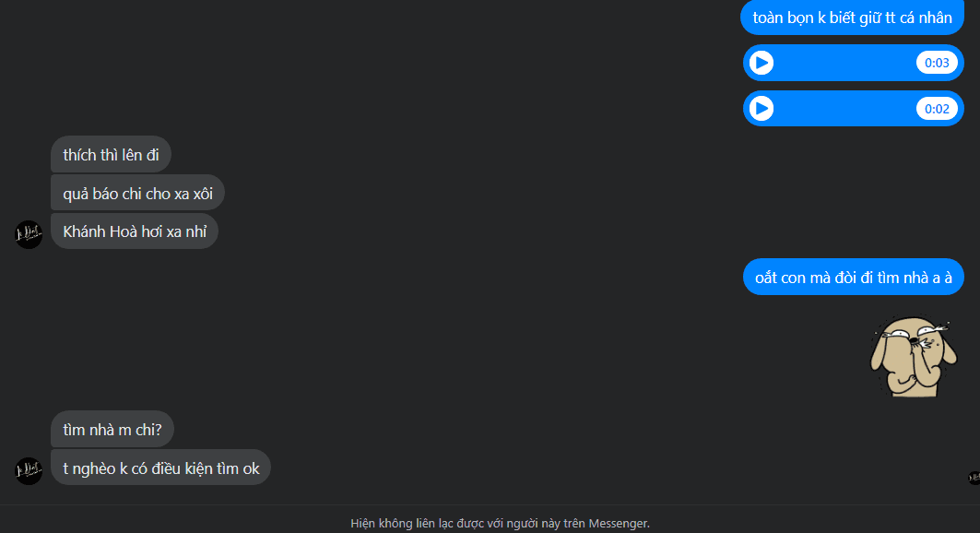Click the 0:03 duration badge

pyautogui.click(x=937, y=63)
